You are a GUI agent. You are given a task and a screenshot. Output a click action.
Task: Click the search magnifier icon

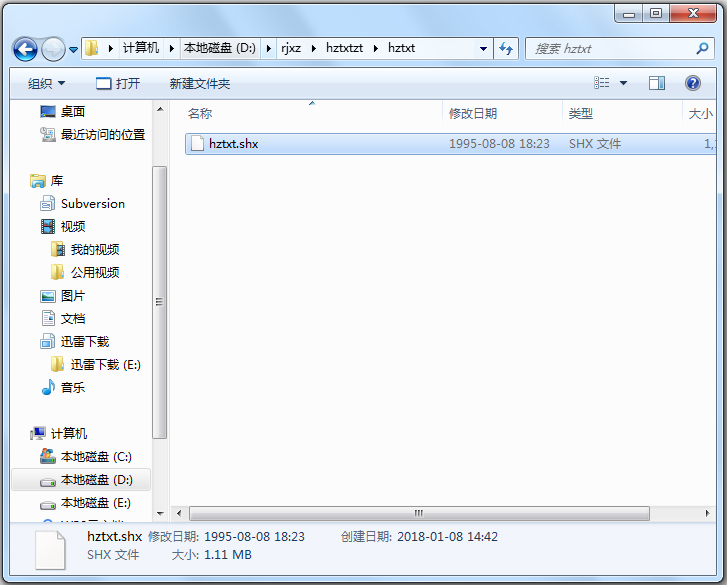(702, 48)
